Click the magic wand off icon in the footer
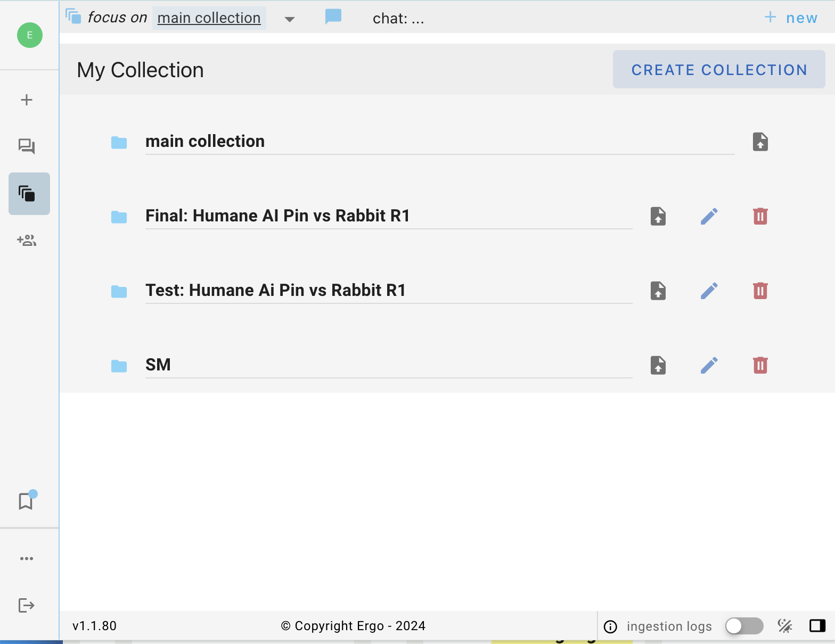The image size is (835, 644). click(x=785, y=626)
